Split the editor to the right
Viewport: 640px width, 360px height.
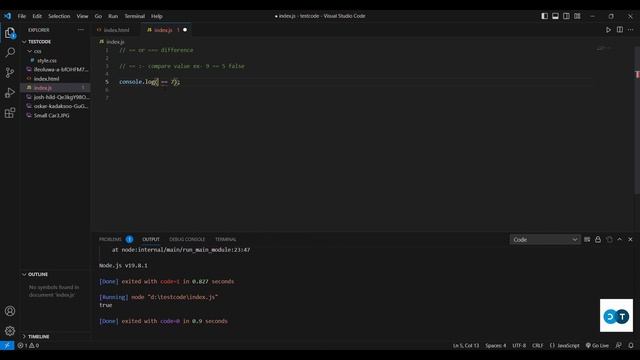[x=620, y=30]
